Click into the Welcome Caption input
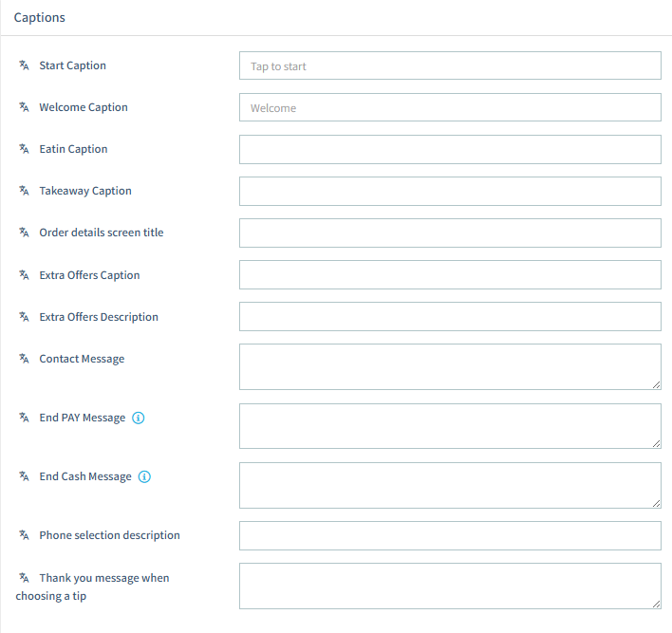Viewport: 672px width, 633px height. click(x=450, y=108)
